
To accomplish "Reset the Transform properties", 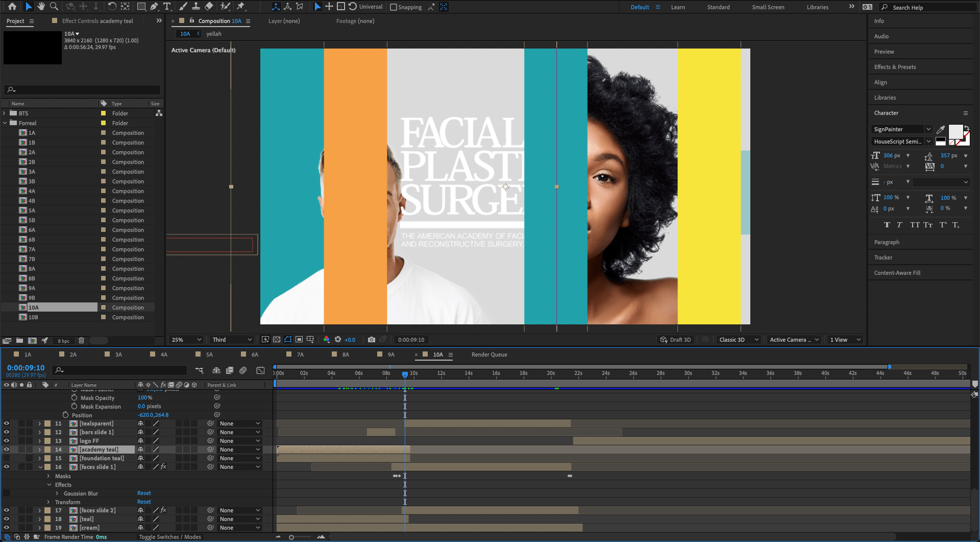I will [x=144, y=502].
